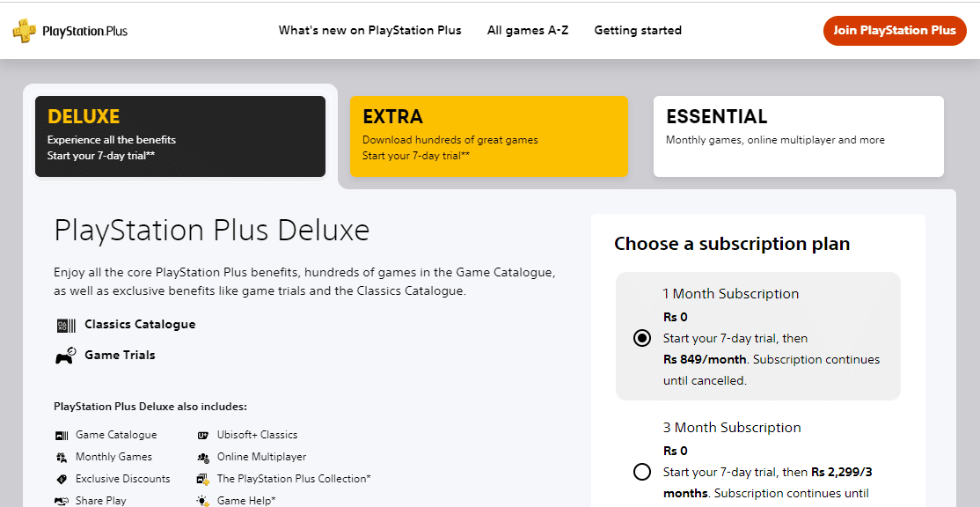Click the Exclusive Discounts tag icon
Image resolution: width=980 pixels, height=507 pixels.
click(x=62, y=478)
